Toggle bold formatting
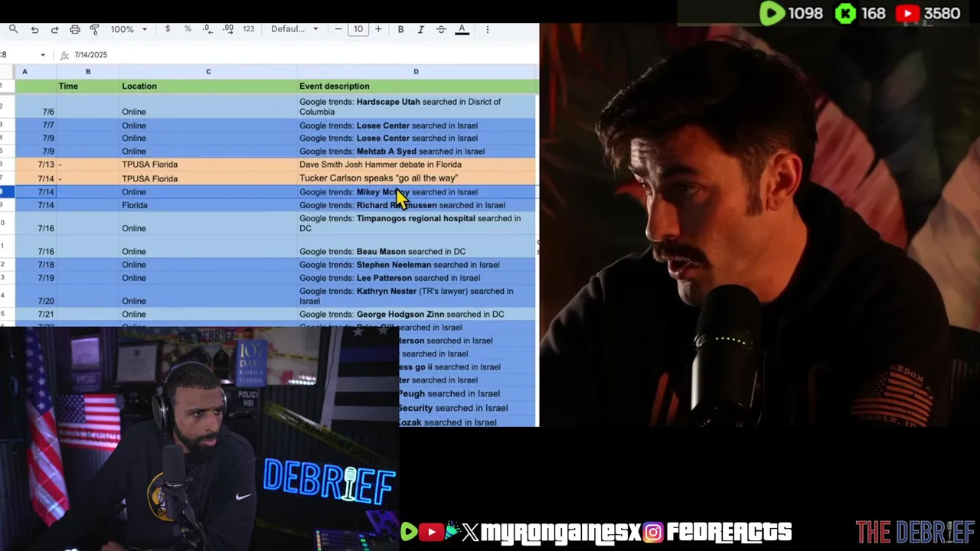Image resolution: width=980 pixels, height=551 pixels. 400,29
